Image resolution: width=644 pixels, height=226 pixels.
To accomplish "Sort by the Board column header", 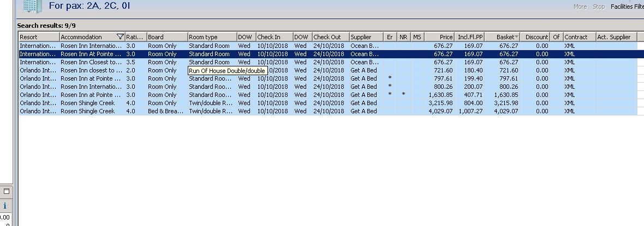I will (x=167, y=37).
